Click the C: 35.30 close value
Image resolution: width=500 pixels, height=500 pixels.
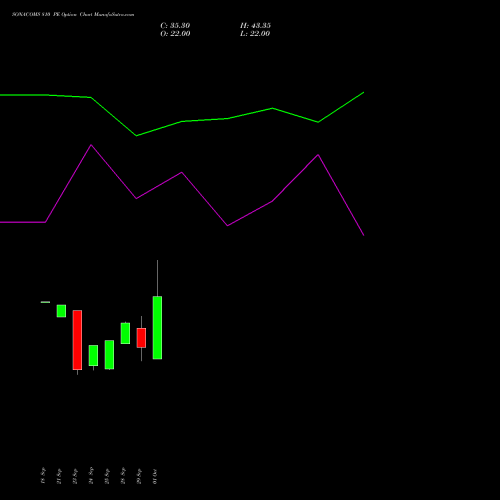[x=175, y=25]
